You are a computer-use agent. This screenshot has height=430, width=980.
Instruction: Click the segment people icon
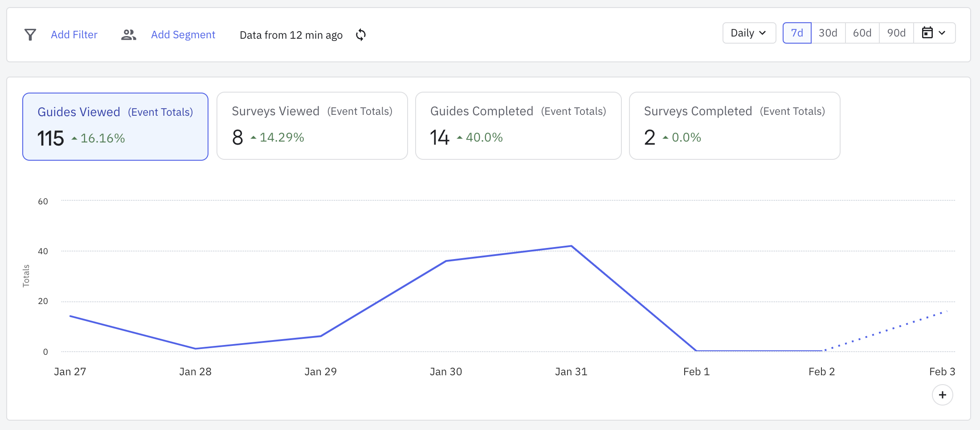click(x=128, y=35)
